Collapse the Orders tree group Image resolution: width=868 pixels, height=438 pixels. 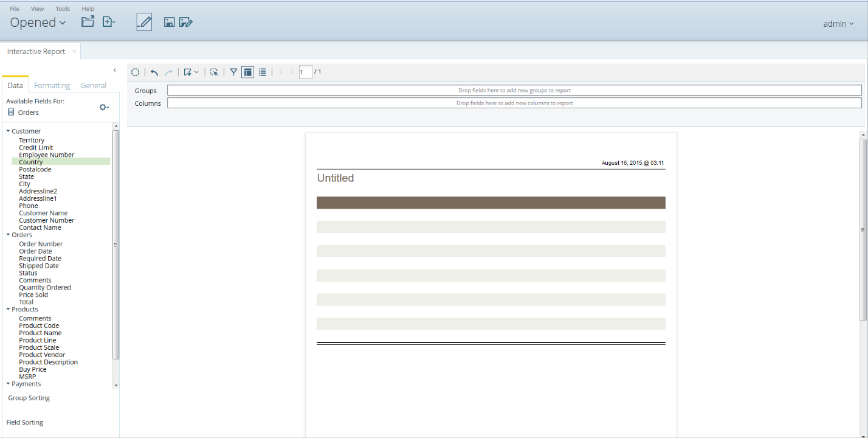(x=9, y=235)
